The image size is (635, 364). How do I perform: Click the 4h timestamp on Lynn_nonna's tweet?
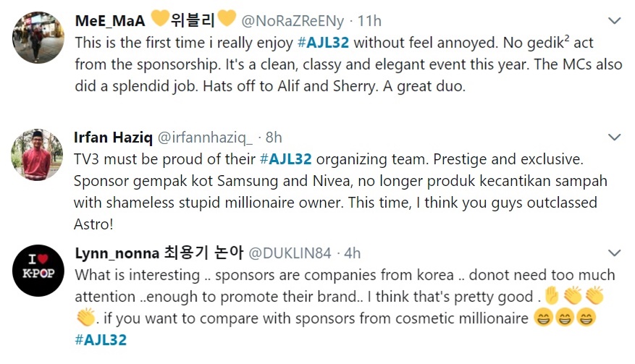(x=352, y=253)
